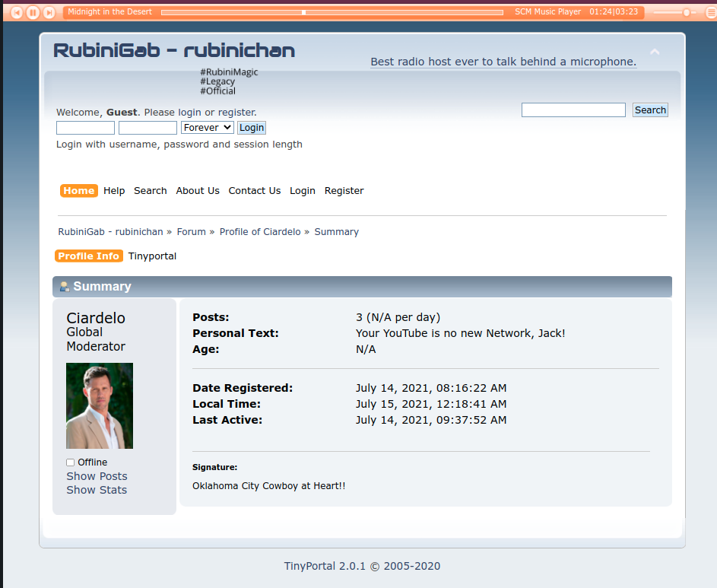Open Show Stats link for Ciardelo
The height and width of the screenshot is (588, 717).
tap(97, 490)
